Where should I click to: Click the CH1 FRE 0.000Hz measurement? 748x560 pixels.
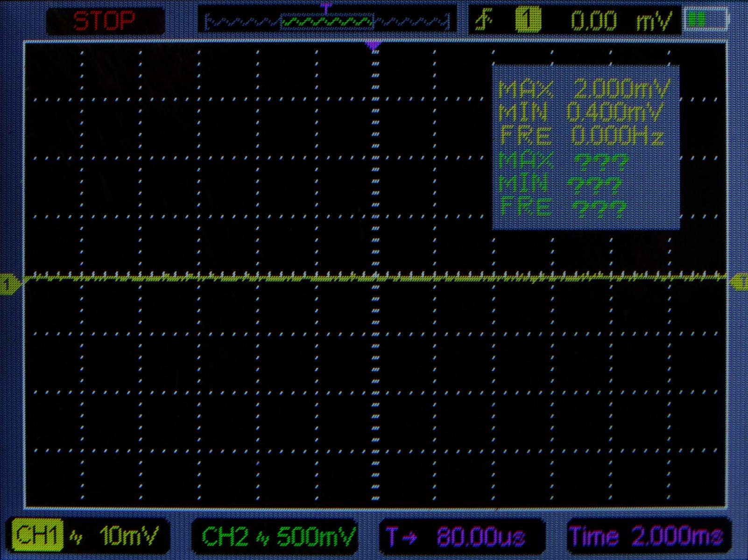click(x=582, y=136)
